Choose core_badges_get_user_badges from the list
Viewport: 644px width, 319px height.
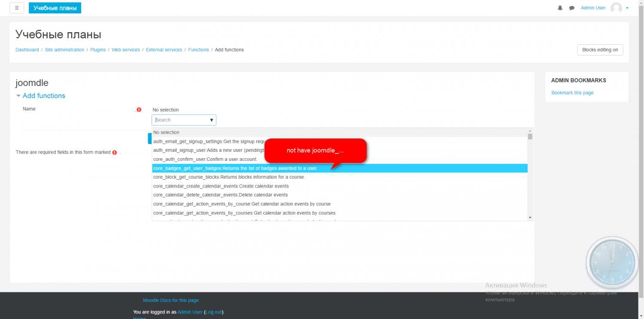[x=235, y=169]
